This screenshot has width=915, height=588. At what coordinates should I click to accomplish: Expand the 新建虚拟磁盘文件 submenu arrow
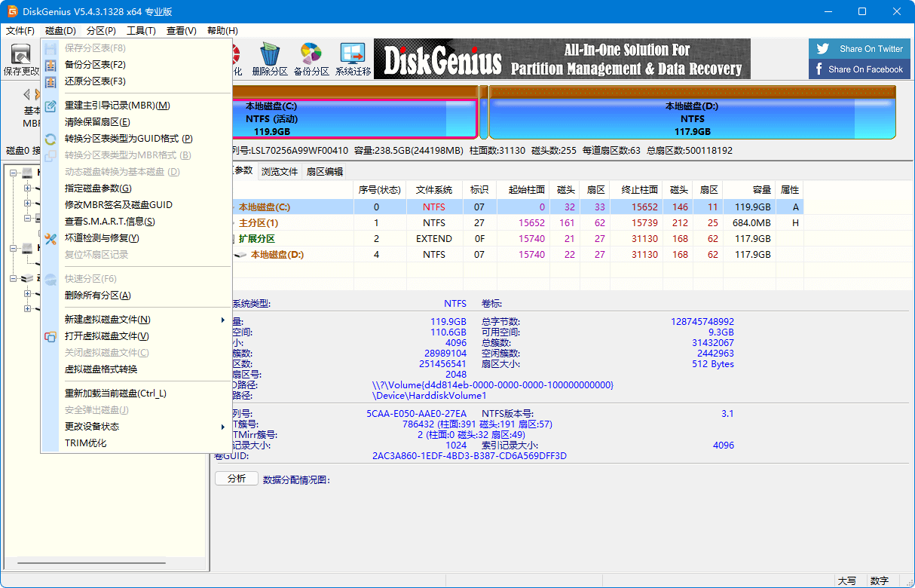click(223, 320)
